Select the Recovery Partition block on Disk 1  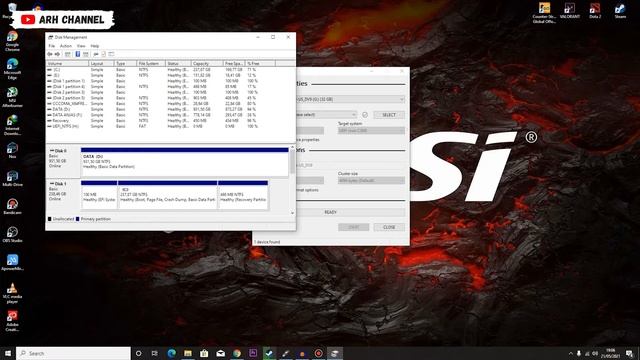(x=243, y=195)
